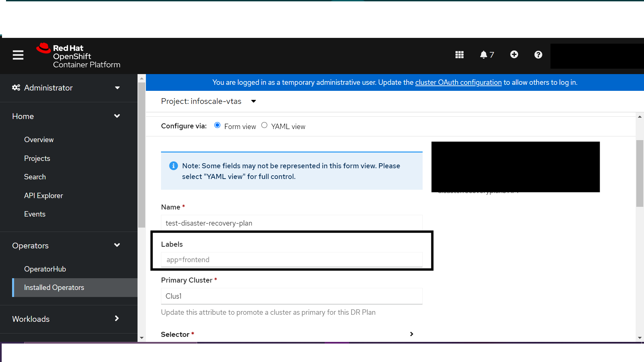Collapse the Home section in the sidebar
644x362 pixels.
coord(117,116)
